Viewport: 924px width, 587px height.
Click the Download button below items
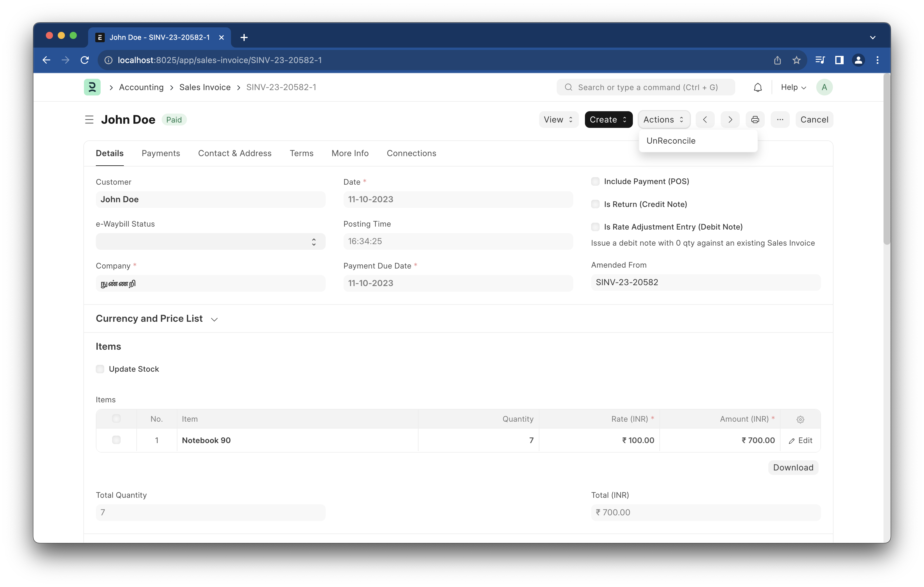click(793, 467)
